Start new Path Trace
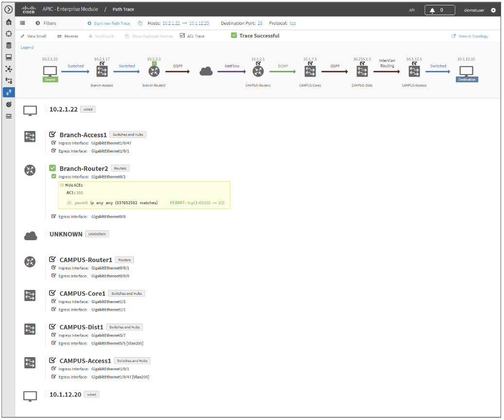The width and height of the screenshot is (504, 420). (109, 23)
